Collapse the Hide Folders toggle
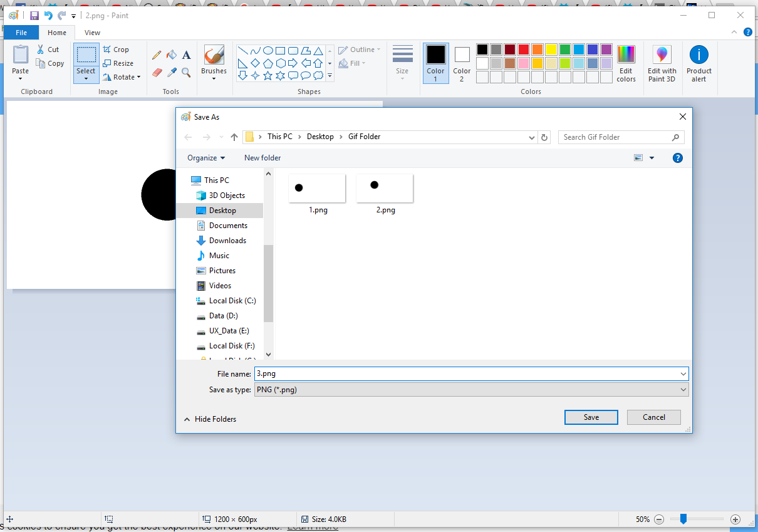The height and width of the screenshot is (532, 758). pos(210,419)
